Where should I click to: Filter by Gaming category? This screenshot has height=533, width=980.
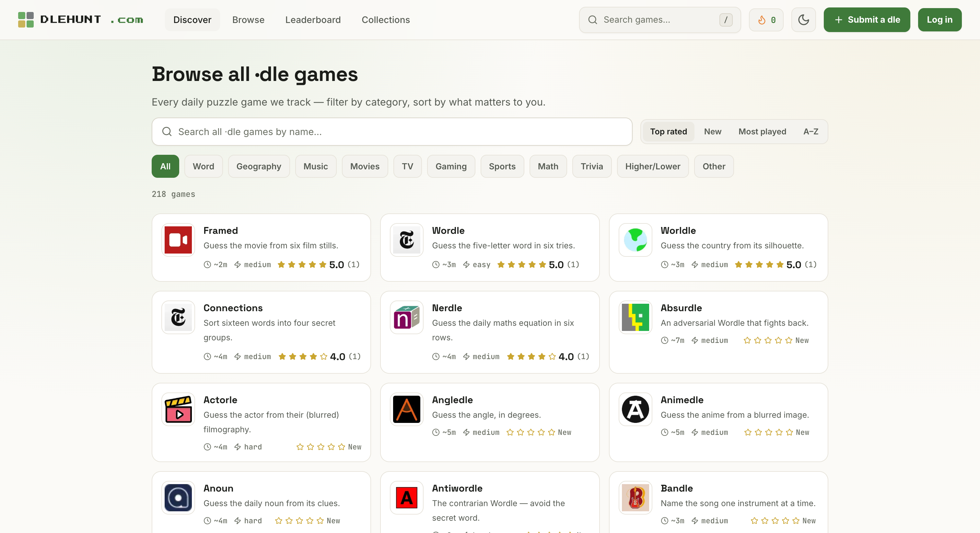click(x=451, y=166)
